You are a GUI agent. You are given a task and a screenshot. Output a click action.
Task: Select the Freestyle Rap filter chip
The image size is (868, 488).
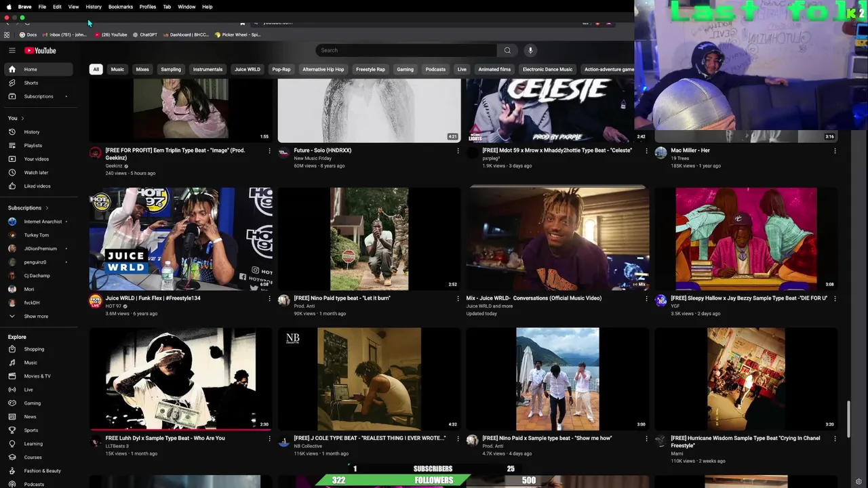coord(370,69)
